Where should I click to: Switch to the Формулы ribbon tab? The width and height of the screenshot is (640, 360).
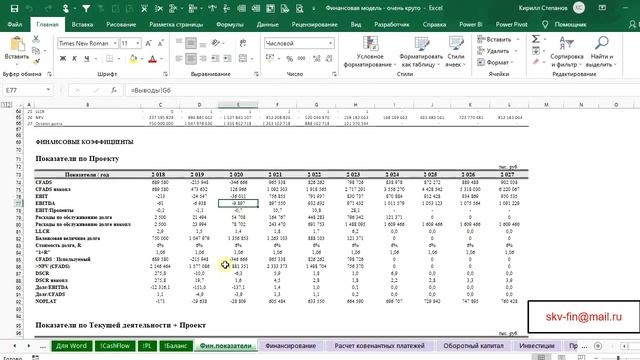(230, 24)
